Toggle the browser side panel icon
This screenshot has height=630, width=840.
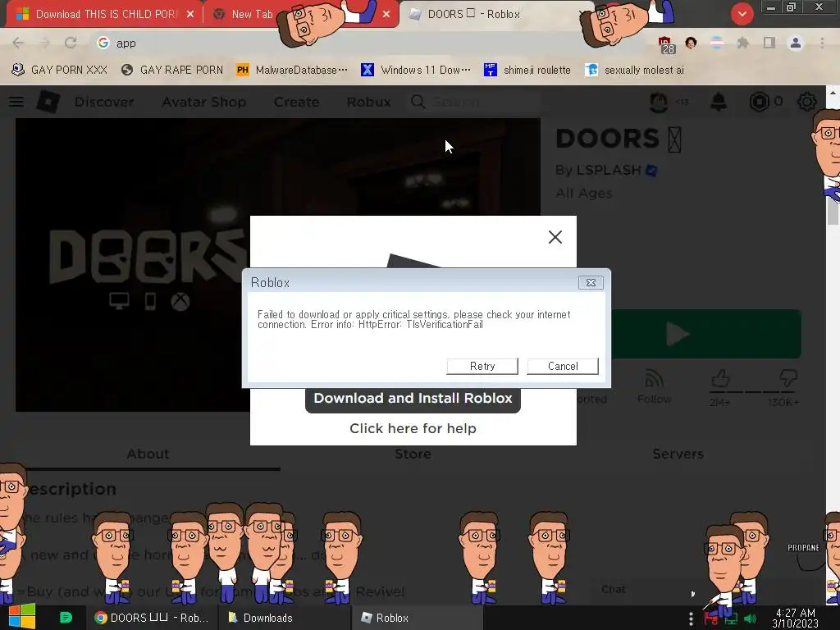769,43
